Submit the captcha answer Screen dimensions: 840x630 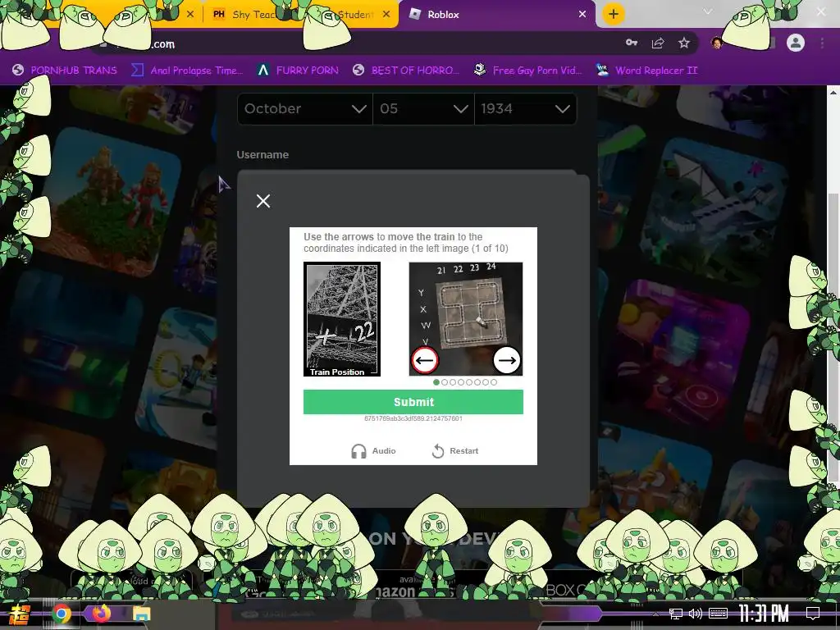pos(413,402)
